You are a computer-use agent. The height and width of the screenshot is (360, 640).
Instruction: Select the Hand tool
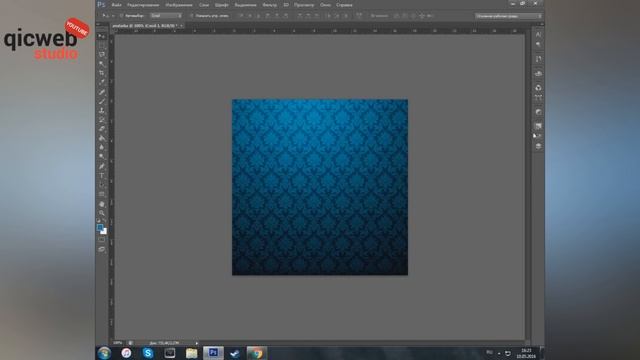101,204
